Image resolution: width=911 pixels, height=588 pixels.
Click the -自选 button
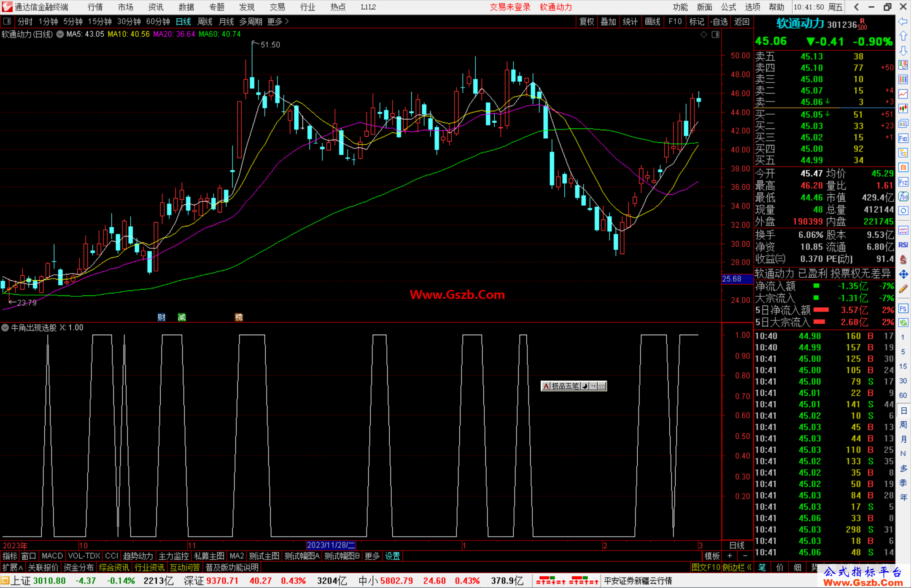tap(719, 21)
